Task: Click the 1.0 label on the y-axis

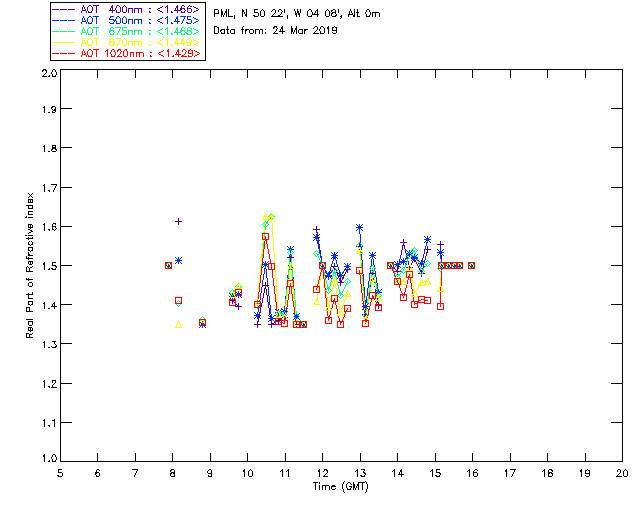Action: tap(49, 458)
